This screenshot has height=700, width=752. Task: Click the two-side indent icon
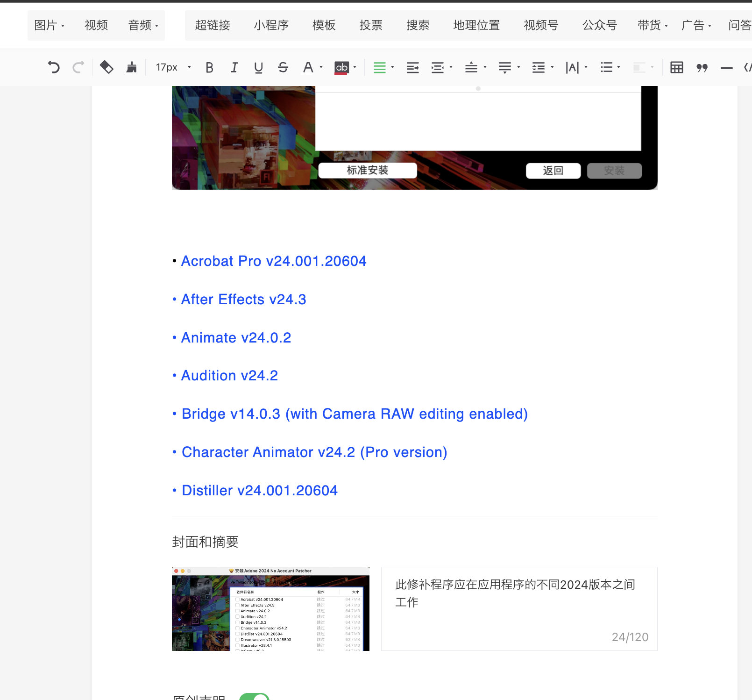click(438, 68)
